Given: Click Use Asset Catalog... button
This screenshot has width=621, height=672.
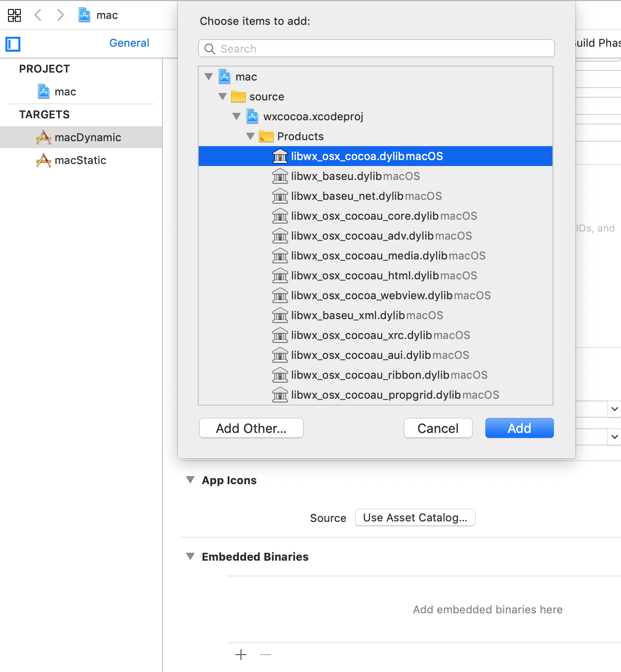Looking at the screenshot, I should coord(415,517).
